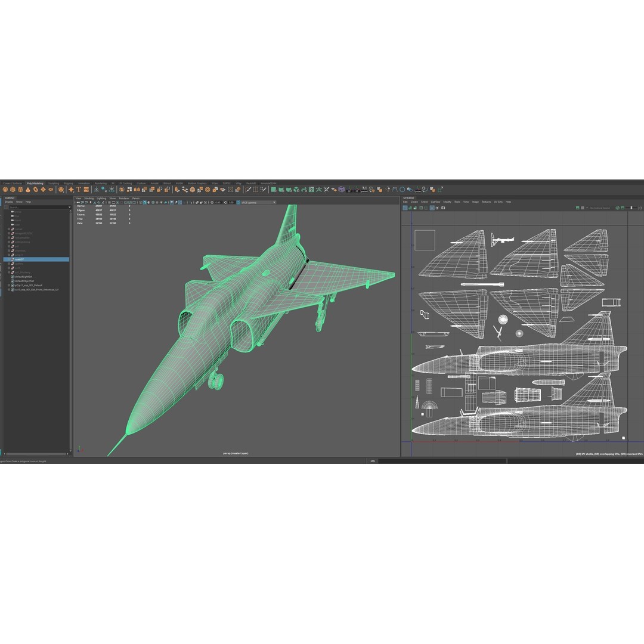Toggle the grid display in viewport toolbar
Image resolution: width=644 pixels, height=644 pixels.
tap(109, 203)
